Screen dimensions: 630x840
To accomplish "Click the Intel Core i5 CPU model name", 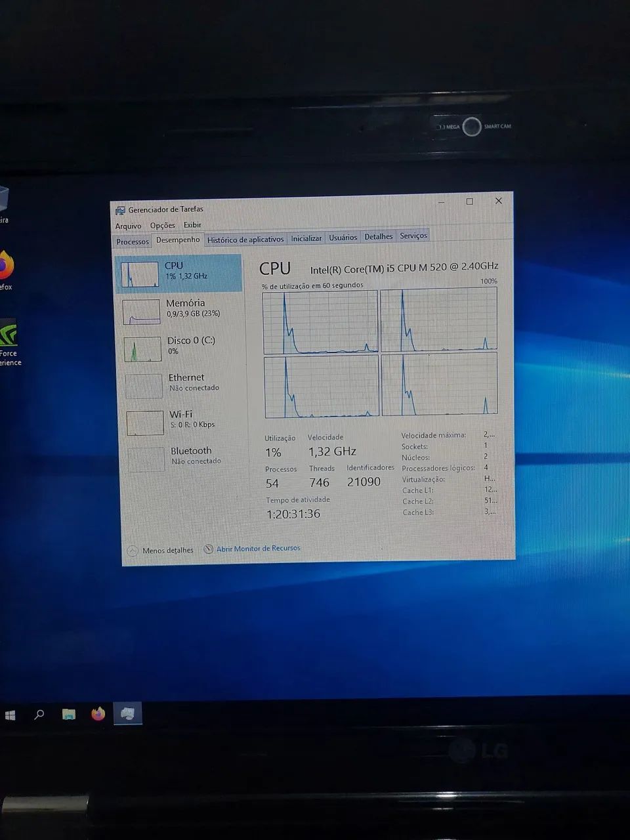I will [x=404, y=268].
